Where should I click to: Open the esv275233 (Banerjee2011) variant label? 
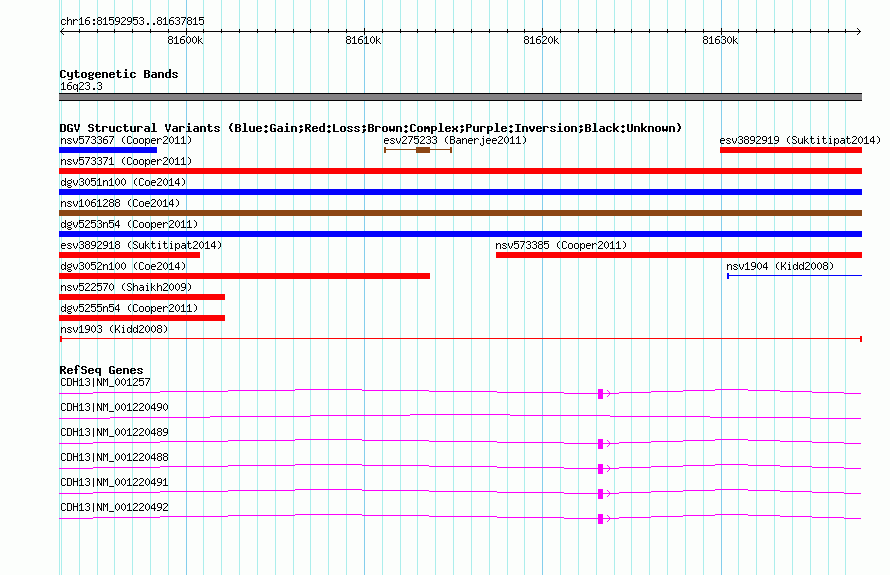coord(455,140)
